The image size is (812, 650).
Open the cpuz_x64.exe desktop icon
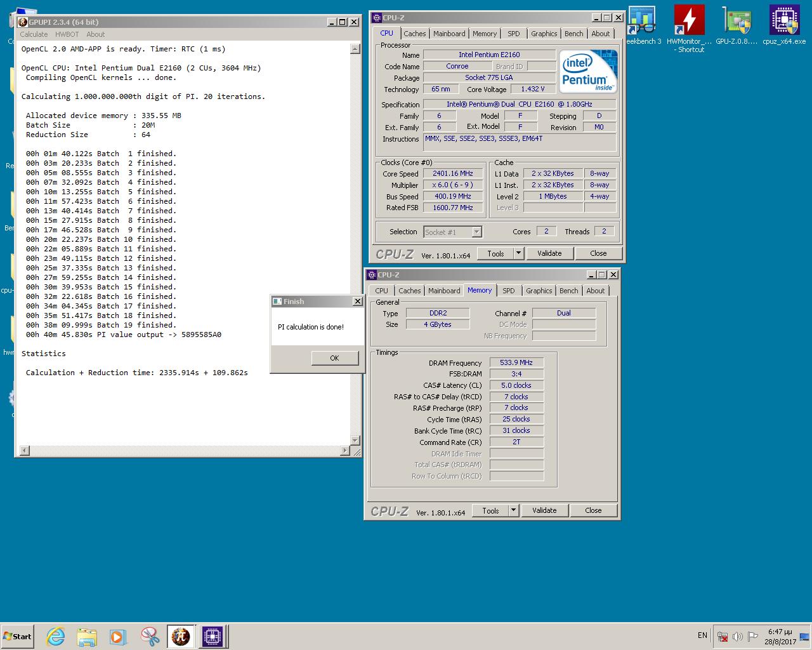click(784, 25)
